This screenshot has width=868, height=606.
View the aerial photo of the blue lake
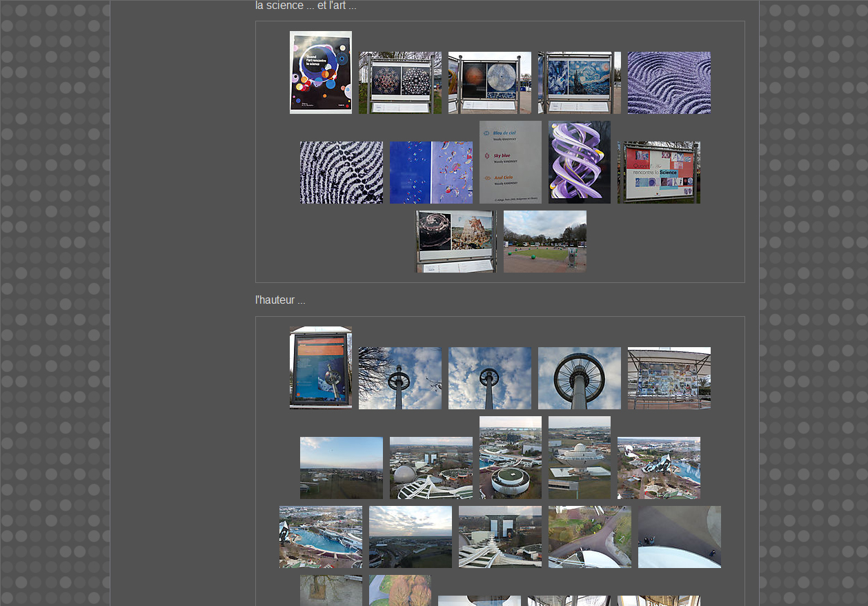point(320,537)
